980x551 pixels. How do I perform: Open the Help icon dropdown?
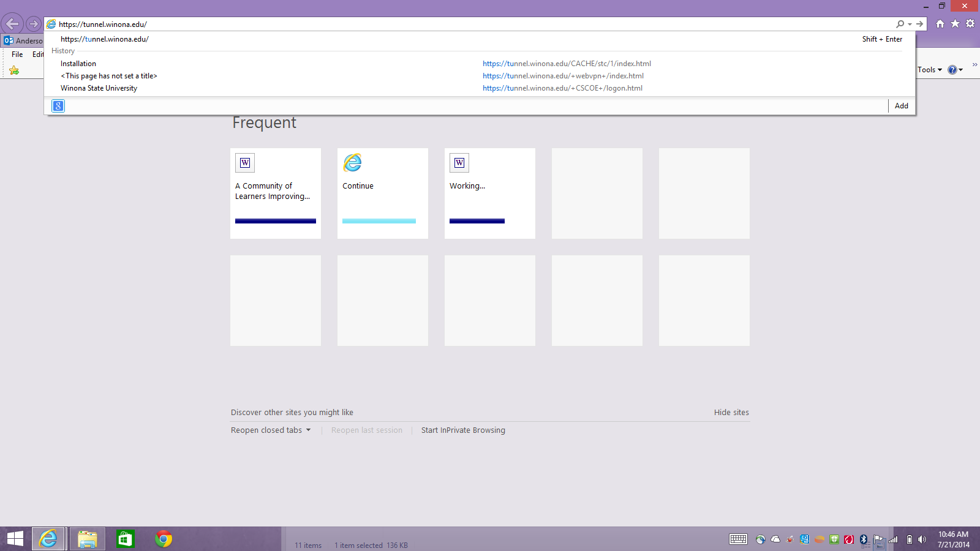[x=955, y=70]
